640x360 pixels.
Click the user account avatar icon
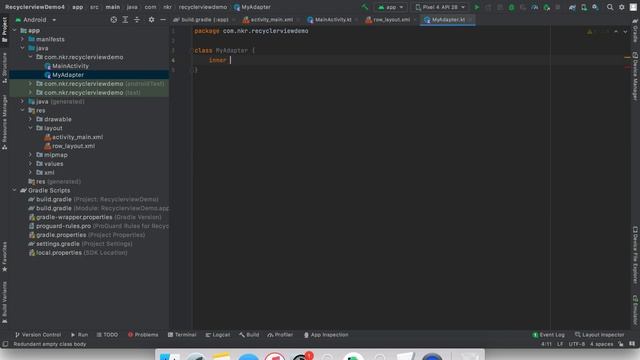[633, 7]
